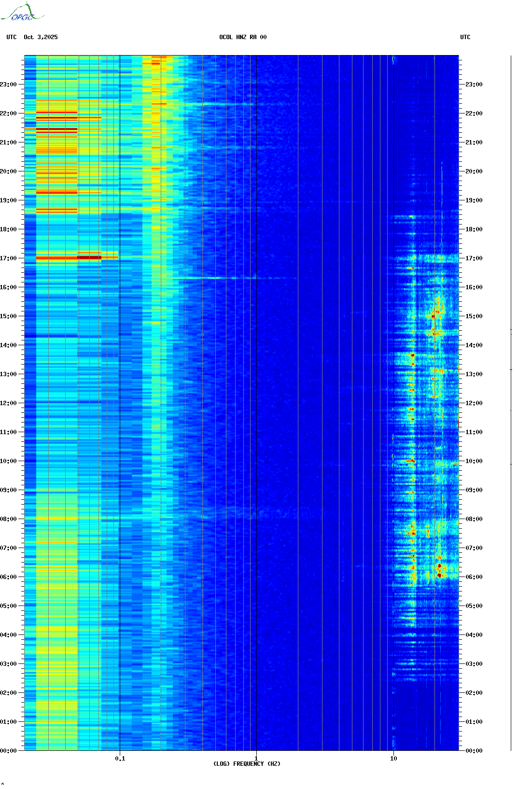
Task: Click 22:00 on the right time axis
Action: pyautogui.click(x=474, y=113)
